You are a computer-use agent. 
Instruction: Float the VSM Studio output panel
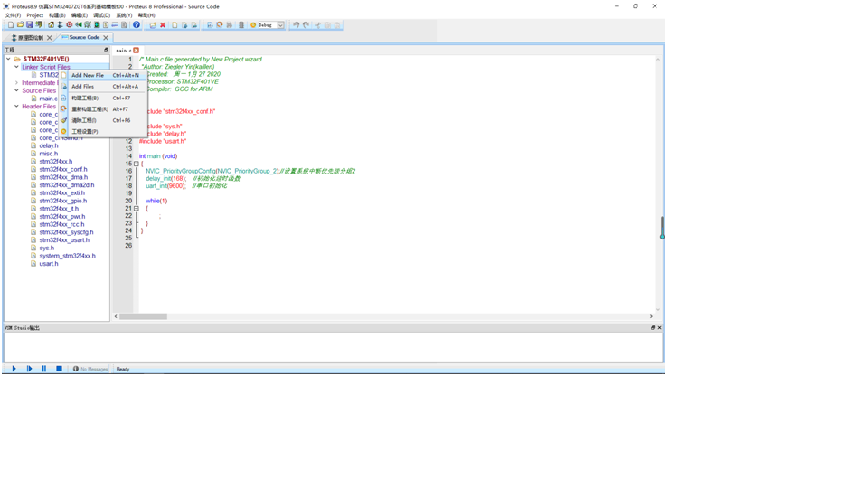(x=653, y=327)
